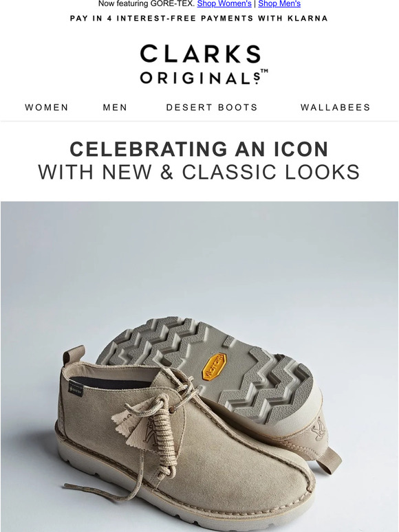Go to the WALLABEES category
Viewport: 399px width, 532px height.
336,107
